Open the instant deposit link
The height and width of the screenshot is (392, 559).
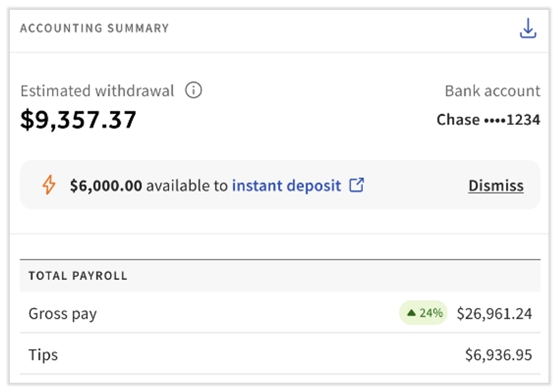point(286,185)
